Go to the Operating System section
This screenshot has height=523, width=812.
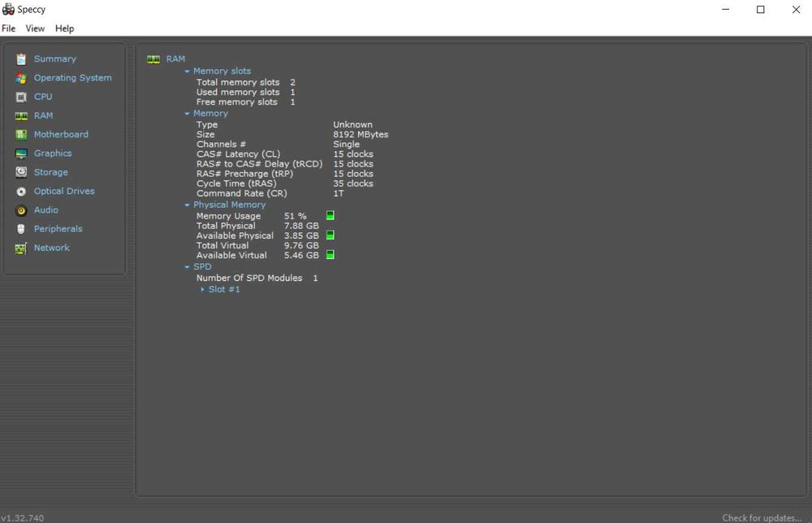point(72,78)
